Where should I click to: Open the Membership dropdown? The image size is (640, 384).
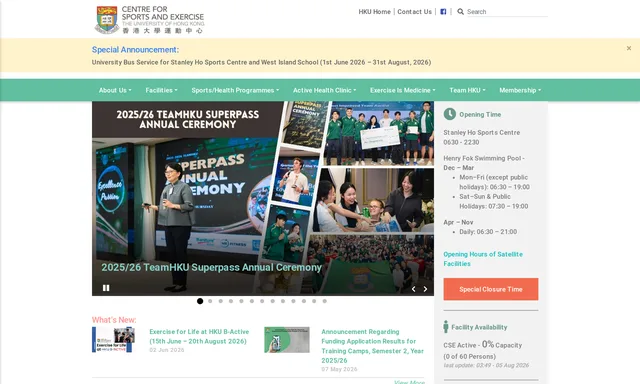[x=520, y=90]
